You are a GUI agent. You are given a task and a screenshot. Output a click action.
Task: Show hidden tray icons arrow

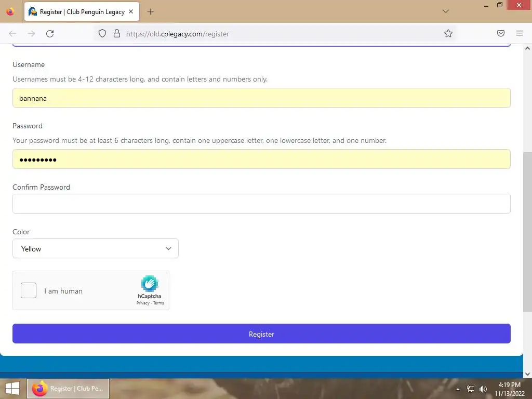click(x=458, y=389)
